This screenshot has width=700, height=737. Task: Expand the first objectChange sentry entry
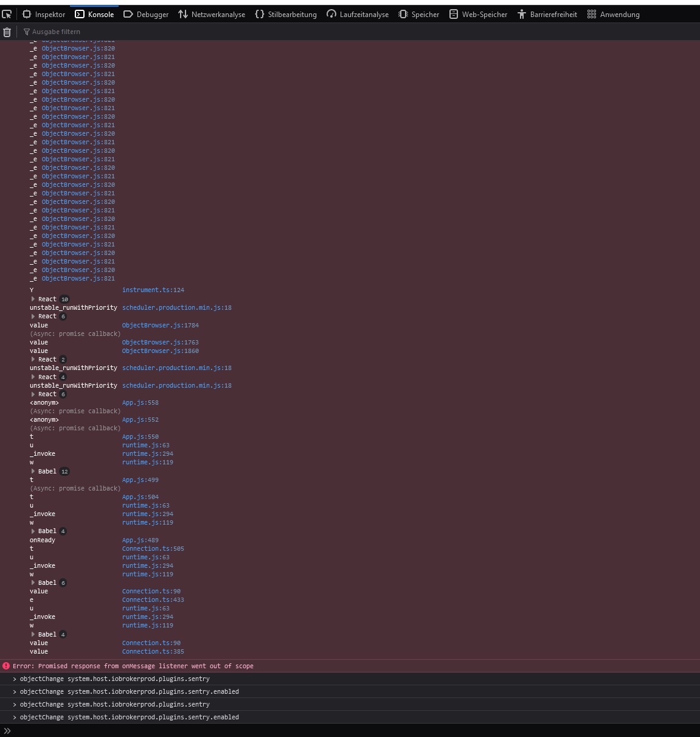14,679
